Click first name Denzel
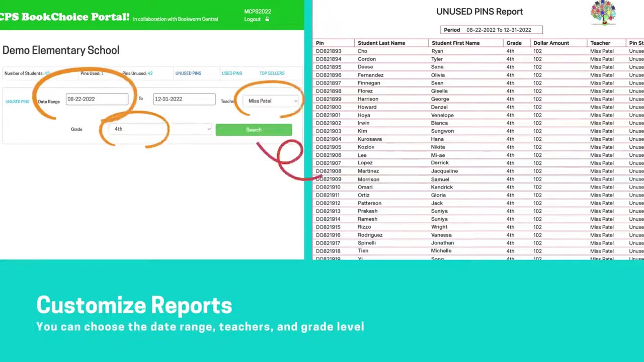Viewport: 644px width, 362px height. coord(439,107)
